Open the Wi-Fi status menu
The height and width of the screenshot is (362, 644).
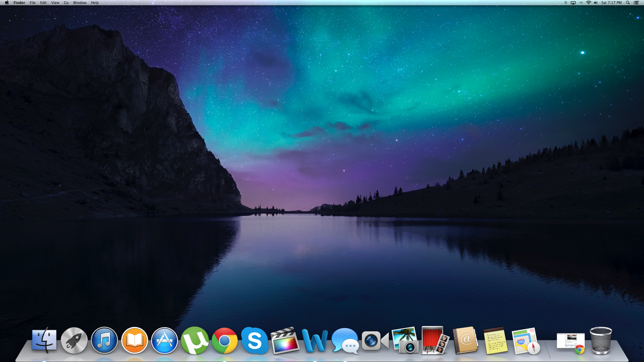click(x=588, y=3)
